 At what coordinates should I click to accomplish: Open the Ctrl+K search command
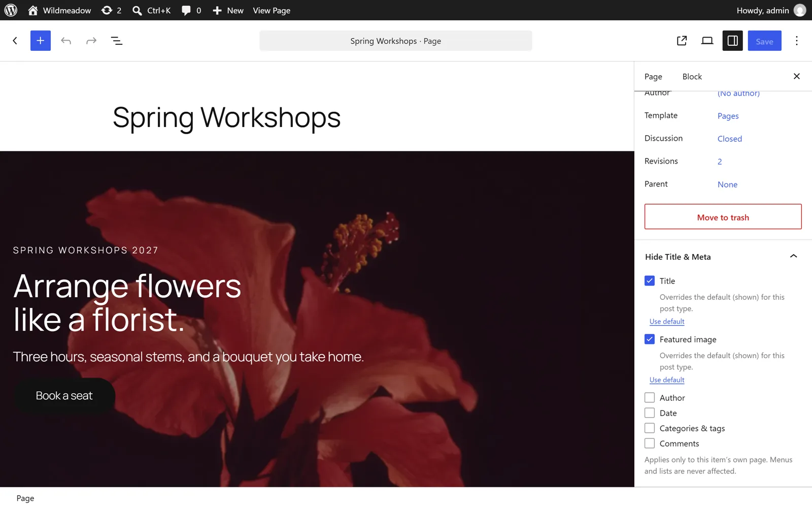(x=151, y=10)
